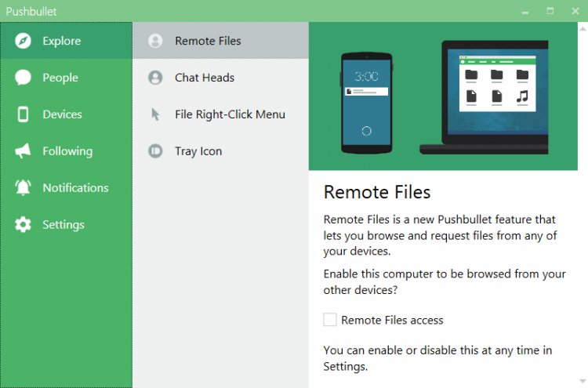This screenshot has width=588, height=388.
Task: Click the People chat bubble icon
Action: coord(23,78)
